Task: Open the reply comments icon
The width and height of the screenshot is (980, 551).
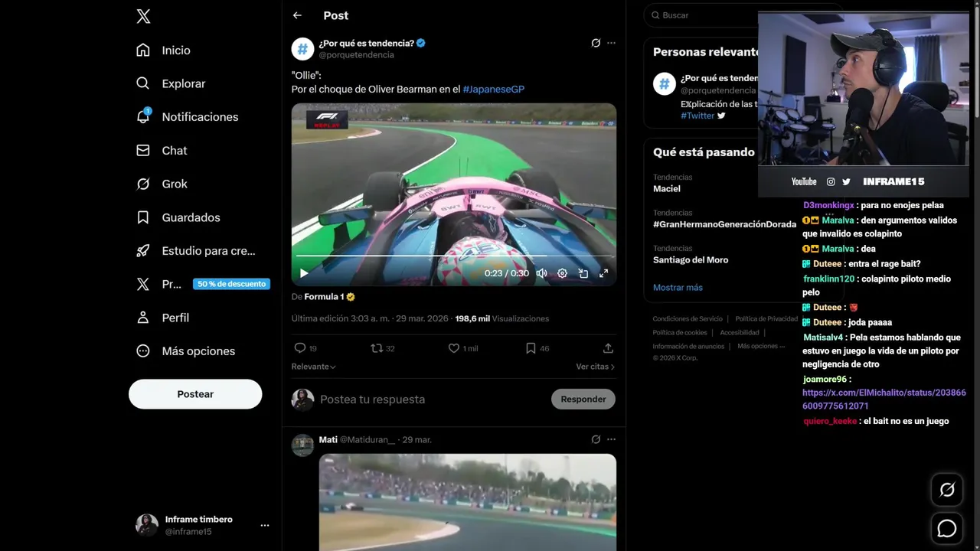Action: [300, 348]
